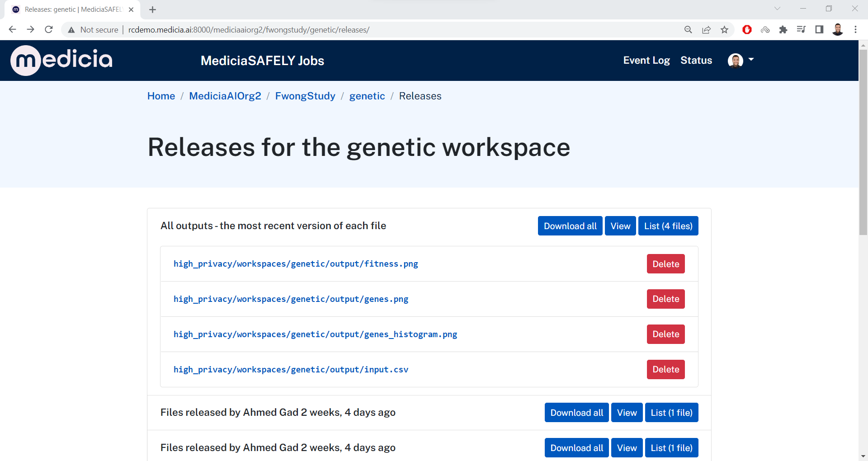Click the scrollbar up arrow
The height and width of the screenshot is (461, 868).
[863, 45]
